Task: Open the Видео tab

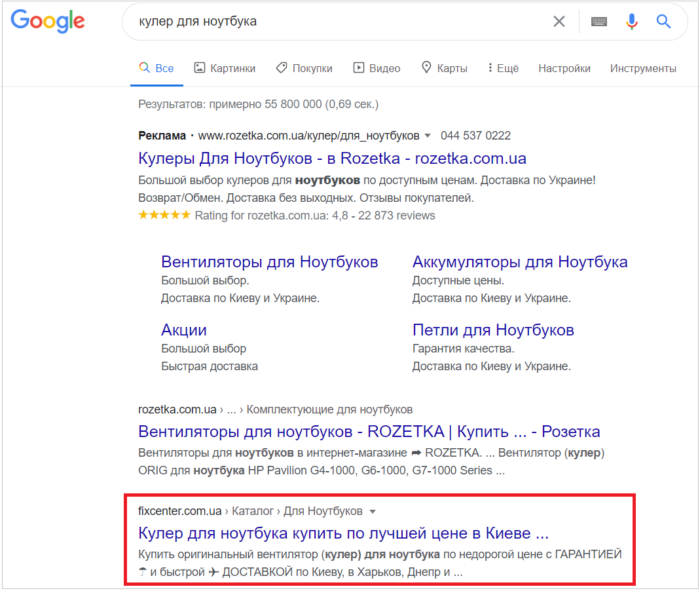Action: coord(377,68)
